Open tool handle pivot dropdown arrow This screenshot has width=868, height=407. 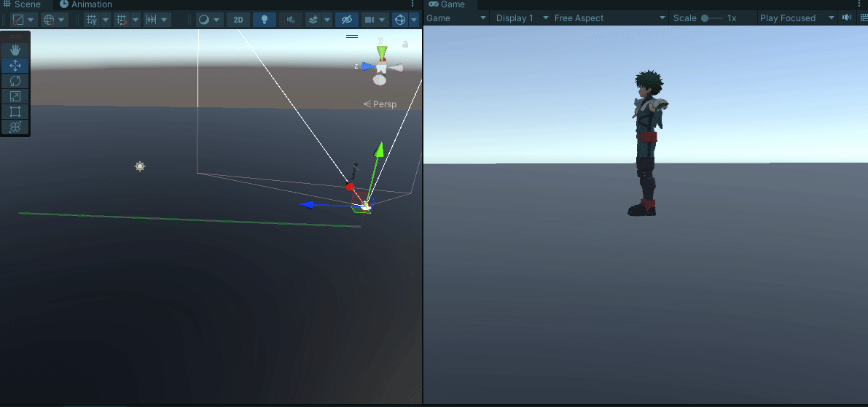pos(31,20)
